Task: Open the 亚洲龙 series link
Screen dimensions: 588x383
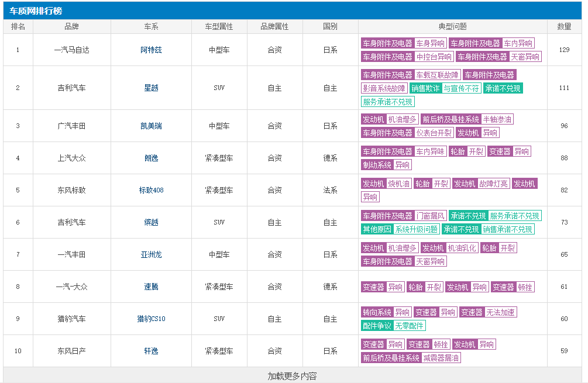Action: [x=151, y=254]
